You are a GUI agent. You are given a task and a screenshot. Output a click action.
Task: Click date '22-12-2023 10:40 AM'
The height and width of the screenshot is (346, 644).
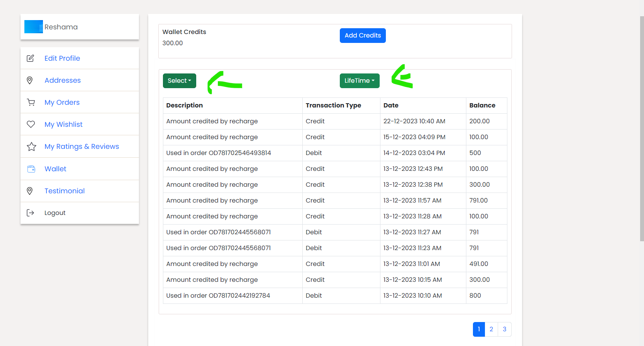click(x=414, y=121)
